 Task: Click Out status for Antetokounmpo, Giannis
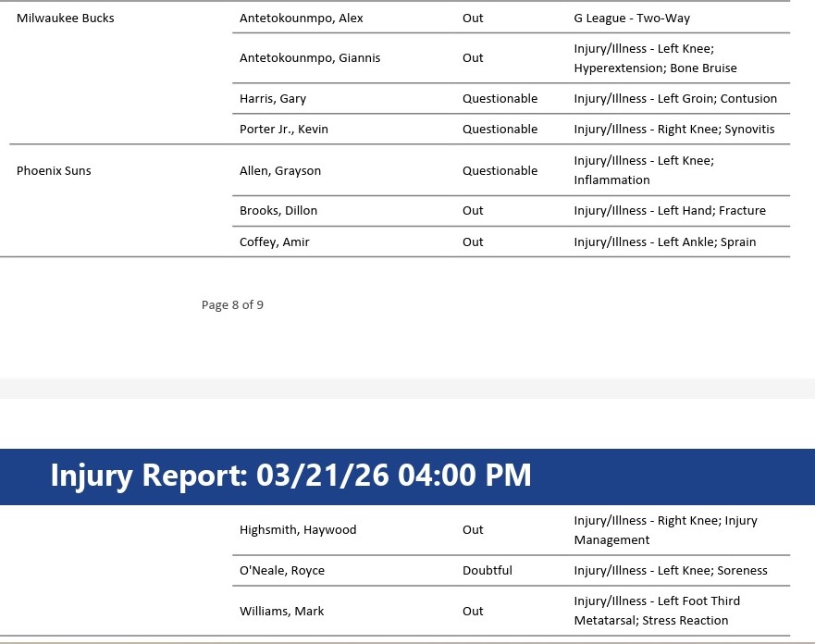[473, 57]
